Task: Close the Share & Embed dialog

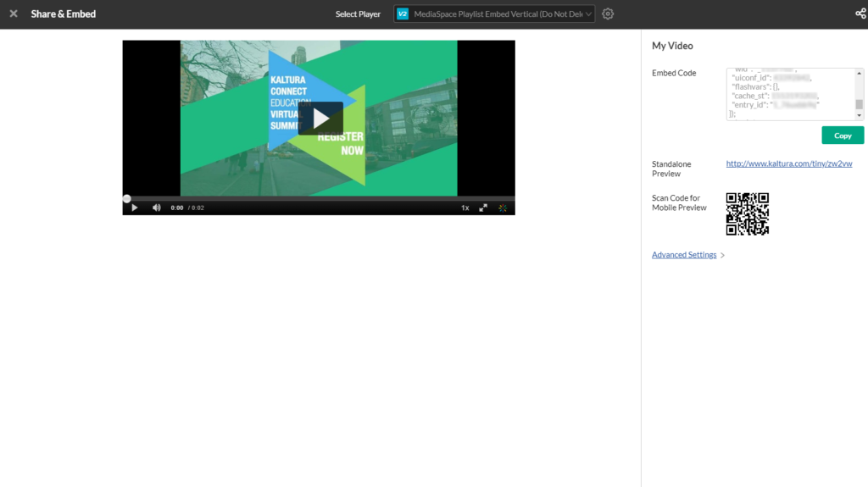Action: pyautogui.click(x=14, y=14)
